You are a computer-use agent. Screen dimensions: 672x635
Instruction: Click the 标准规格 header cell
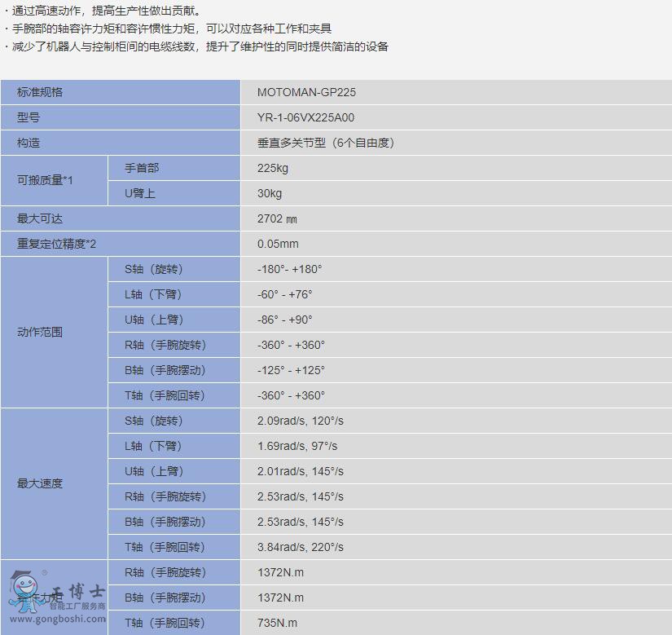point(40,92)
